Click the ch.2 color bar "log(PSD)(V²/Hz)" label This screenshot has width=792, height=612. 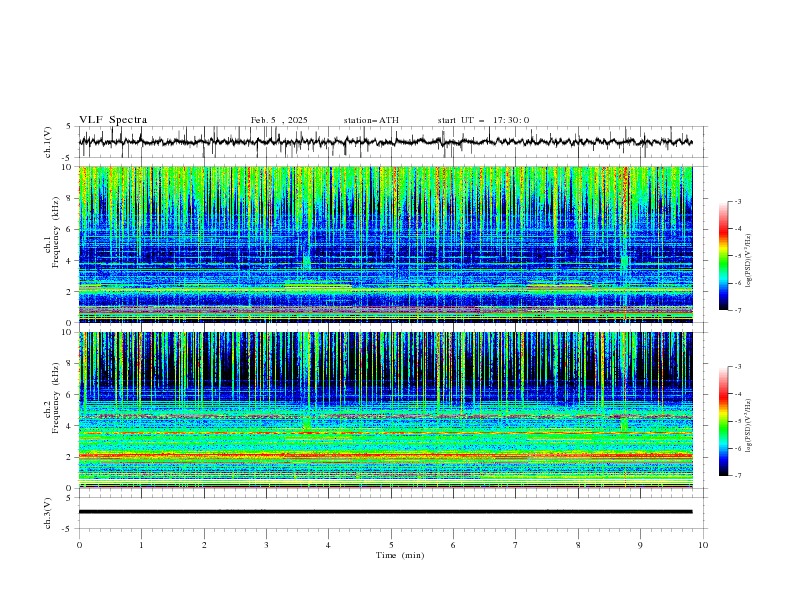click(x=748, y=426)
